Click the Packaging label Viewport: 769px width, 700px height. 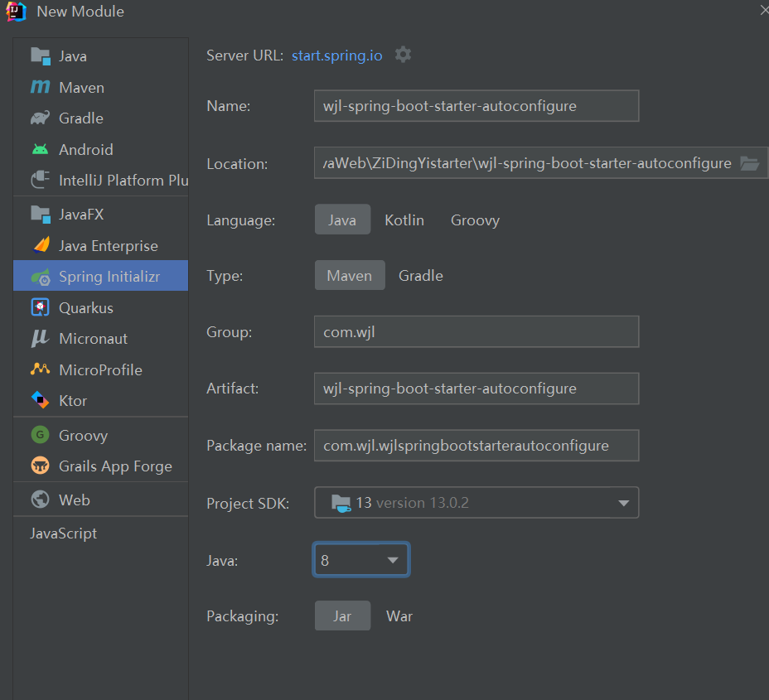coord(242,616)
